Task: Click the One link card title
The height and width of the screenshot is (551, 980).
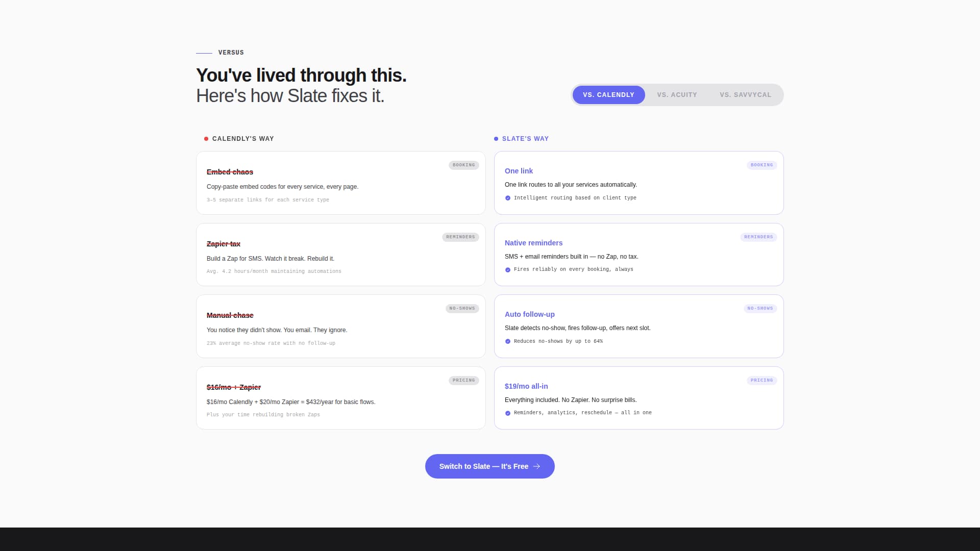Action: 519,171
